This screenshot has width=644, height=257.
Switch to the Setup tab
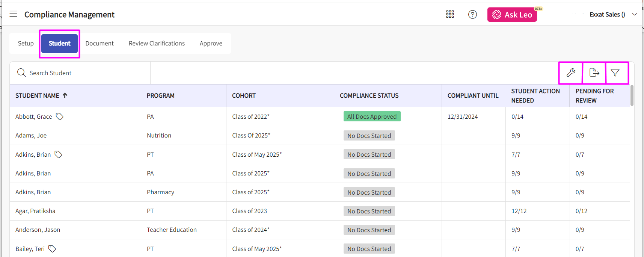pos(26,44)
